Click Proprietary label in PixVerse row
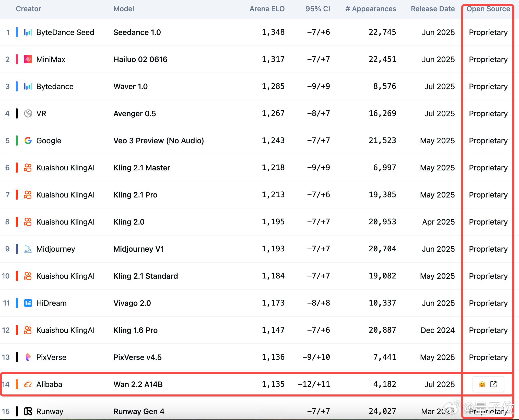 coord(488,357)
